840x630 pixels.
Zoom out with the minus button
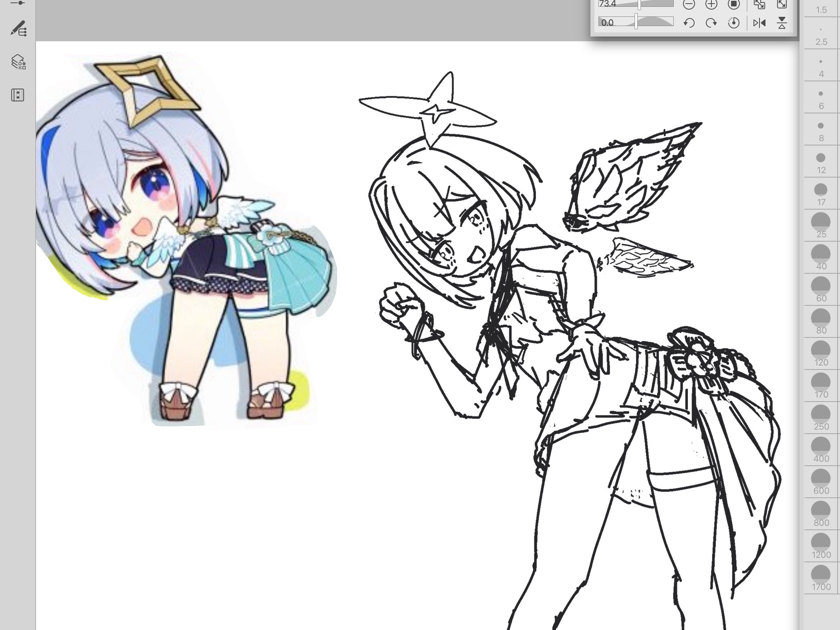(689, 4)
